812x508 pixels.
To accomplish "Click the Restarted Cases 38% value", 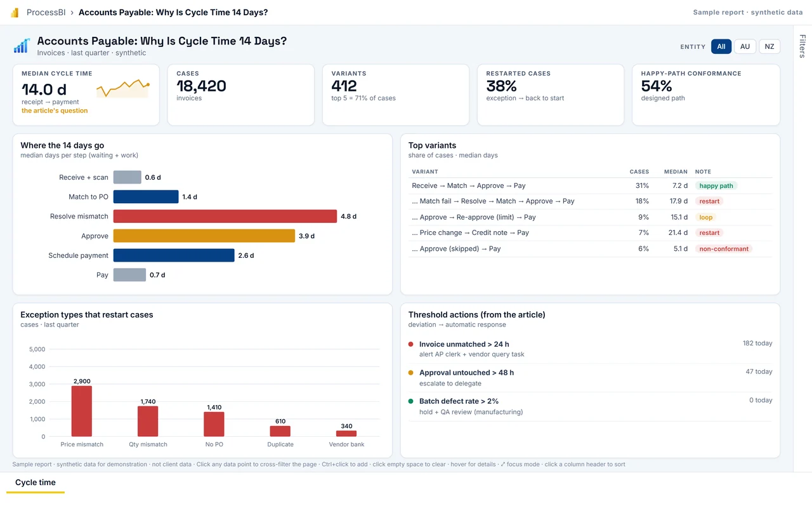I will point(501,86).
